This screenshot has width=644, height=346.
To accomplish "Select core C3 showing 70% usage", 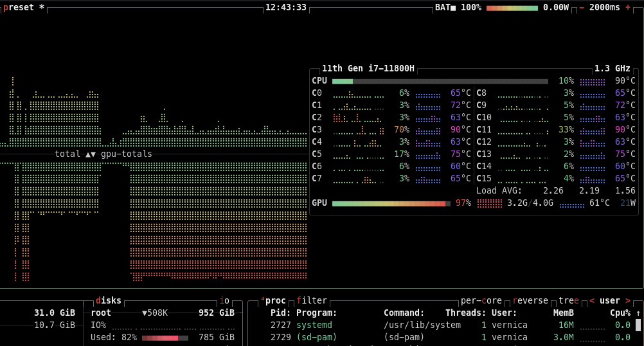I will tap(391, 130).
